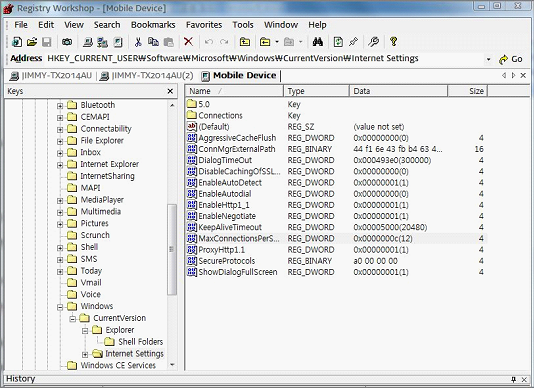This screenshot has width=534, height=388.
Task: Click the local registry computer toolbar icon
Action: coord(88,42)
